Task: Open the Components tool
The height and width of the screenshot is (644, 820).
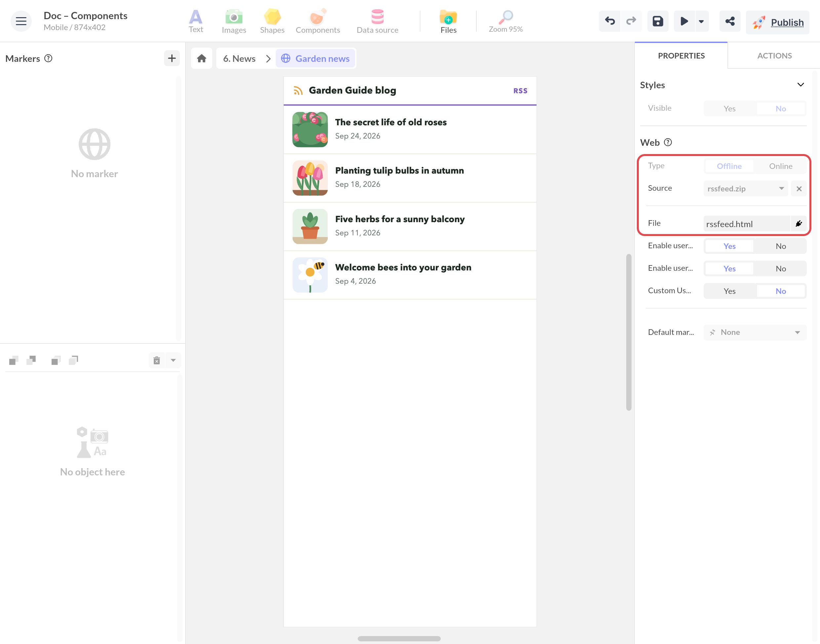Action: (318, 21)
